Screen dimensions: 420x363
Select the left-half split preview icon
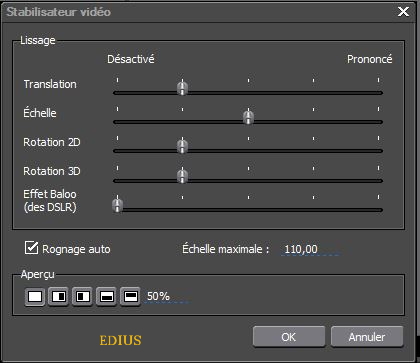83,296
